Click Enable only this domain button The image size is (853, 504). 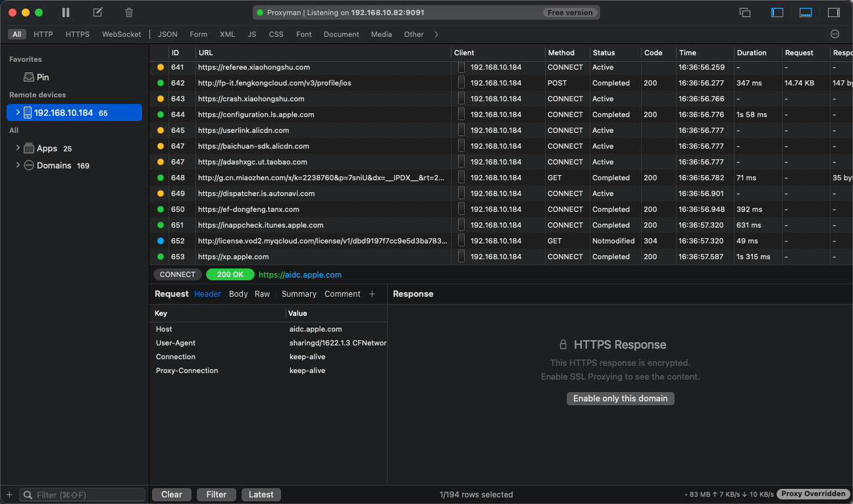point(621,399)
